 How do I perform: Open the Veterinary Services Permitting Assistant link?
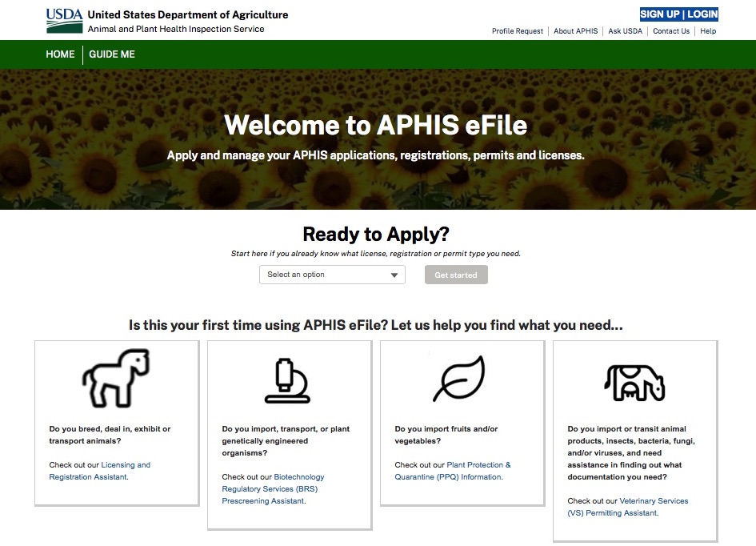click(x=628, y=507)
